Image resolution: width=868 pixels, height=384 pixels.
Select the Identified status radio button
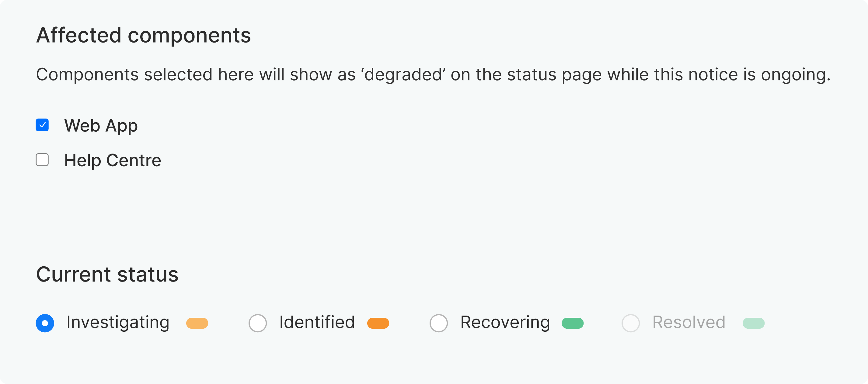point(257,323)
